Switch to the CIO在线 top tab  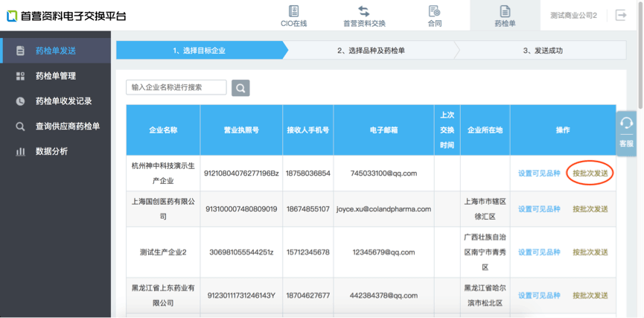293,15
